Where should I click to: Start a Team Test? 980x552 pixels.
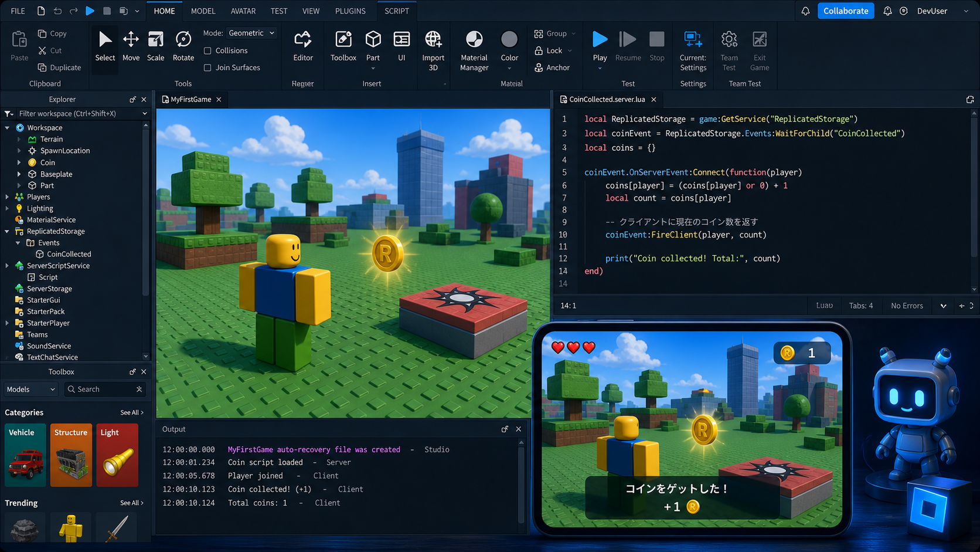[729, 51]
